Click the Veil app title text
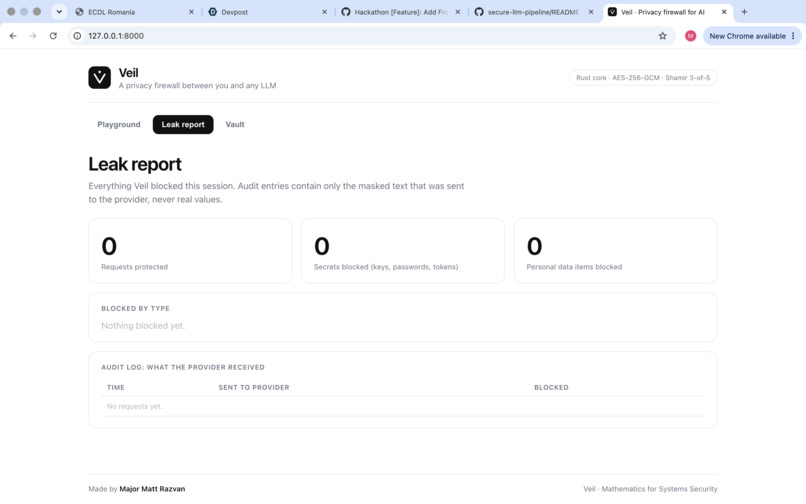Image resolution: width=806 pixels, height=504 pixels. coord(129,73)
